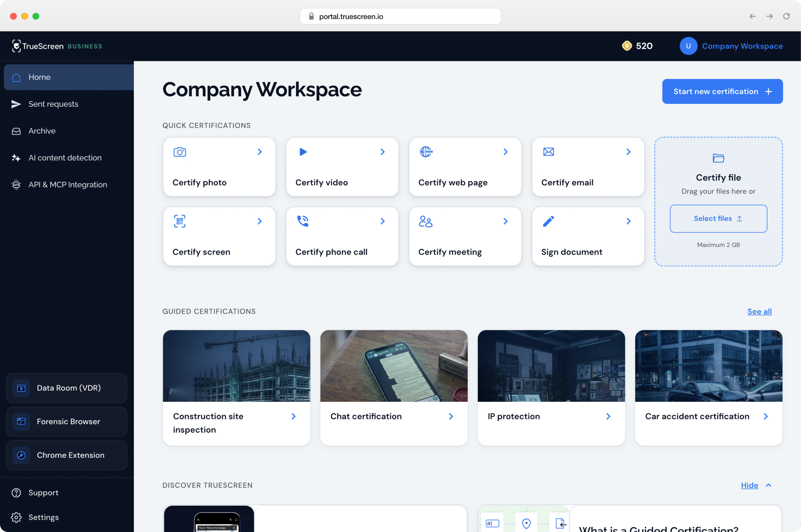This screenshot has height=532, width=801.
Task: Open the Forensic Browser tool
Action: click(x=67, y=421)
